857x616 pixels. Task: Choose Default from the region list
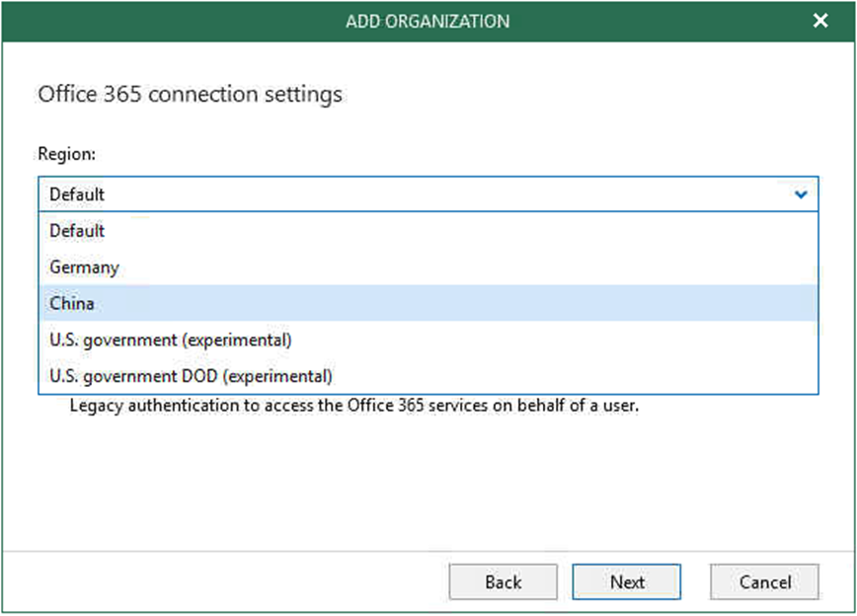[x=428, y=231]
